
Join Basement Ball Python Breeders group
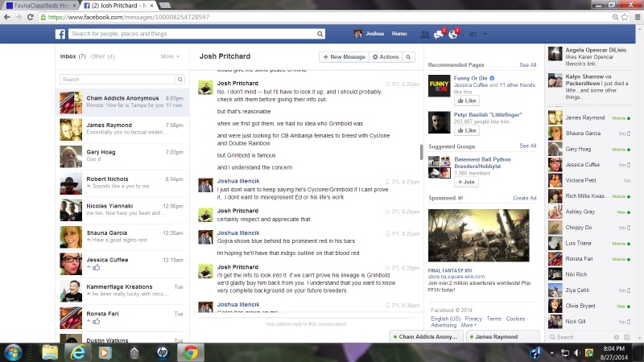[x=466, y=182]
